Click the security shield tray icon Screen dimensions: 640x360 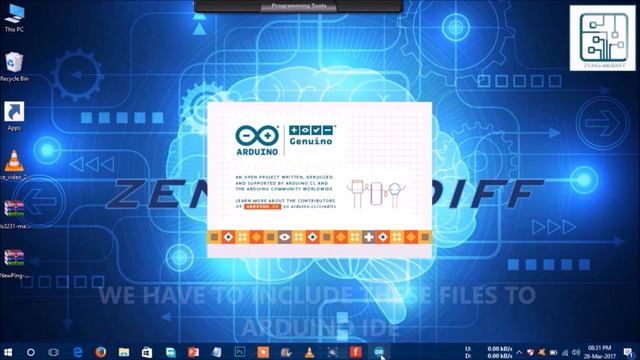[530, 352]
